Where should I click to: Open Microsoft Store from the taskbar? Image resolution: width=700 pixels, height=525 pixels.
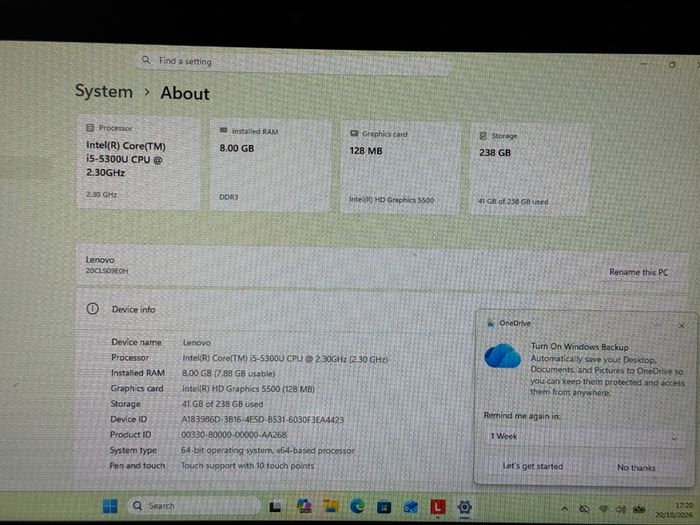[384, 507]
